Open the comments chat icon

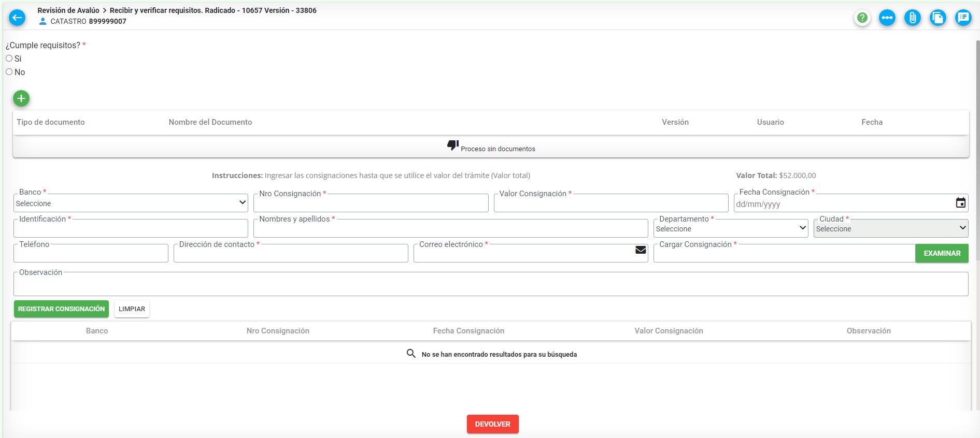(x=963, y=18)
